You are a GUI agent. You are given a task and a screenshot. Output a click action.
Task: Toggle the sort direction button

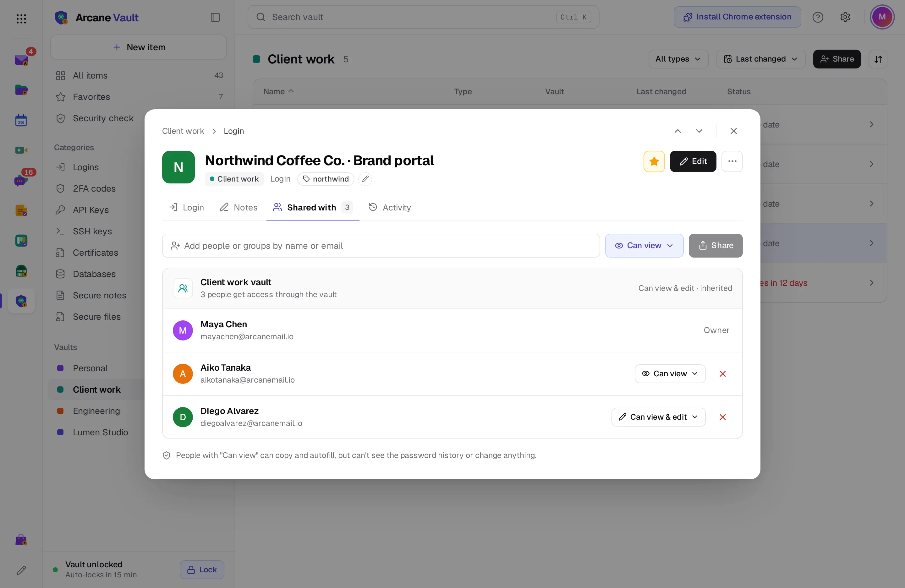tap(878, 59)
